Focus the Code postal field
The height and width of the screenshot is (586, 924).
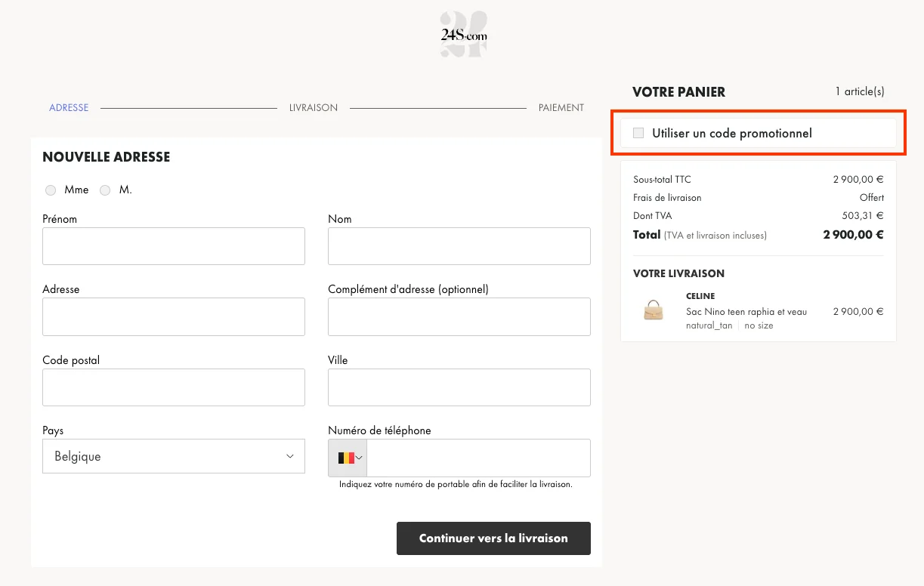[x=174, y=387]
